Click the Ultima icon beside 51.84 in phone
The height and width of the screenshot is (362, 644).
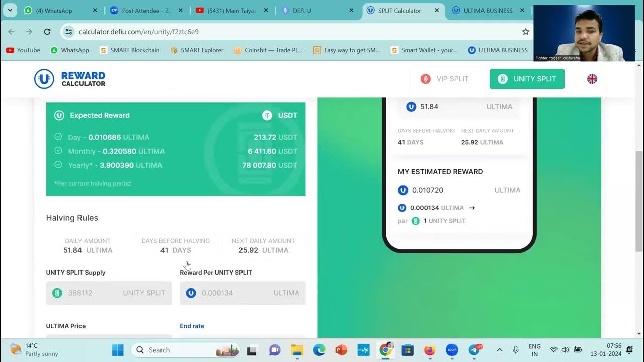(411, 107)
